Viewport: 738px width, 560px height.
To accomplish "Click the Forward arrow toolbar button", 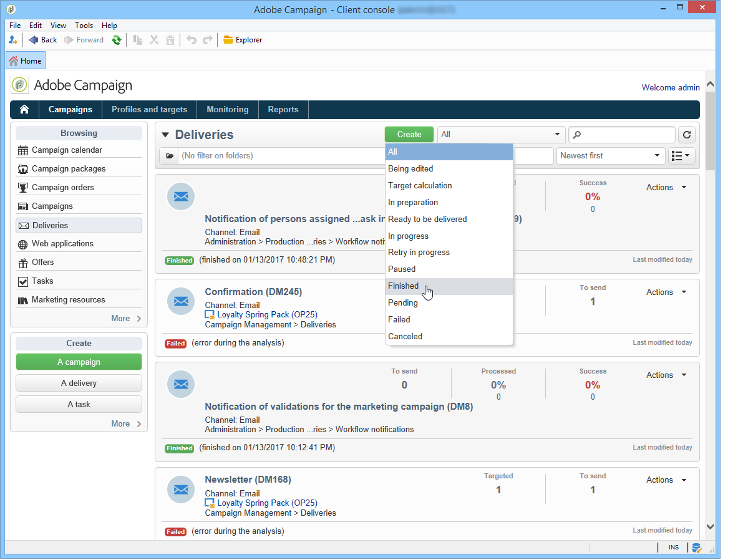I will pos(84,40).
